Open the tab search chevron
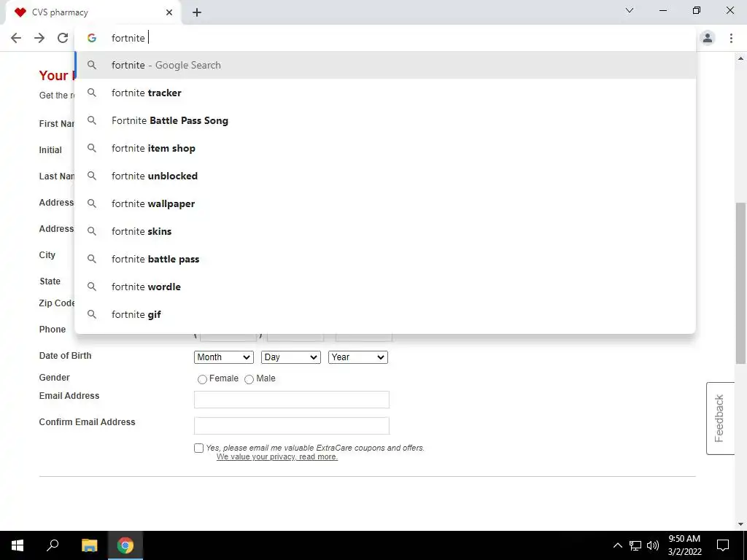This screenshot has height=560, width=747. 630,10
